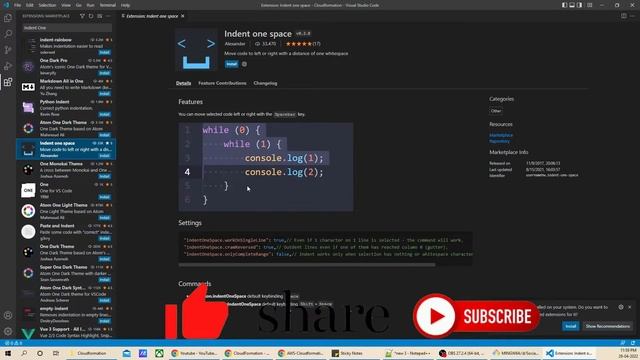640x360 pixels.
Task: Open the Windows Start button
Action: pos(8,353)
